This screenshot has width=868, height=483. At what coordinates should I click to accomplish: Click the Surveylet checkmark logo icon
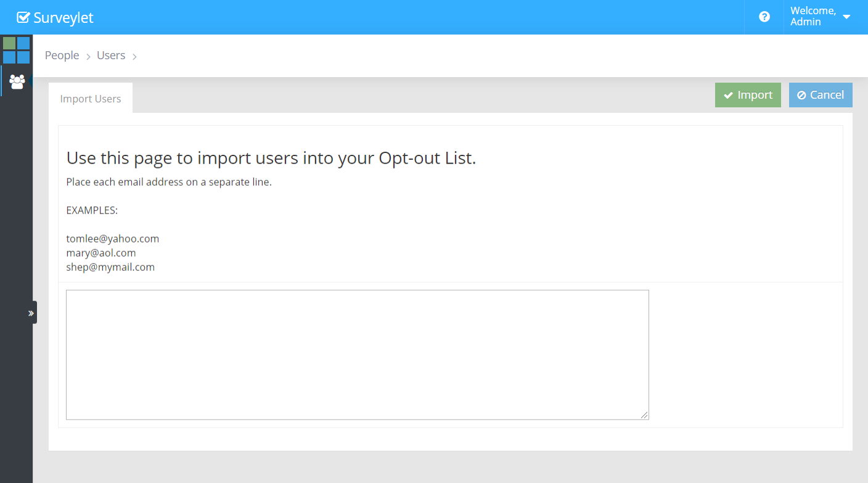(x=23, y=17)
